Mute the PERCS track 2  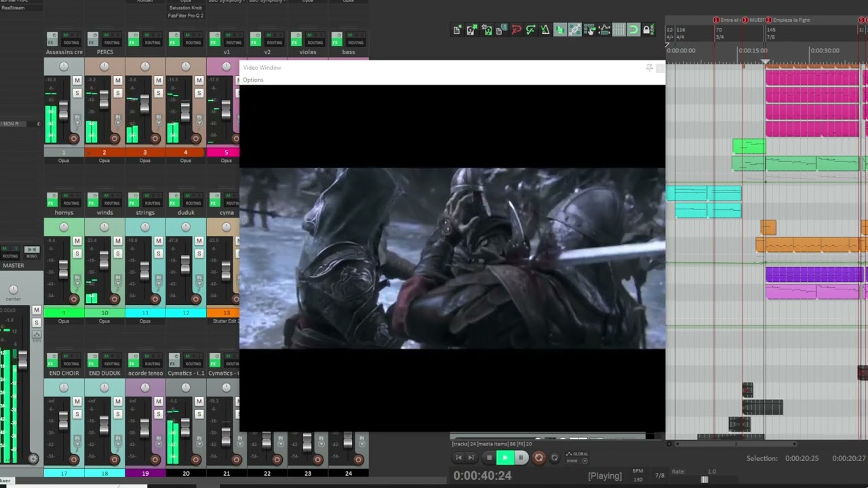pos(118,81)
